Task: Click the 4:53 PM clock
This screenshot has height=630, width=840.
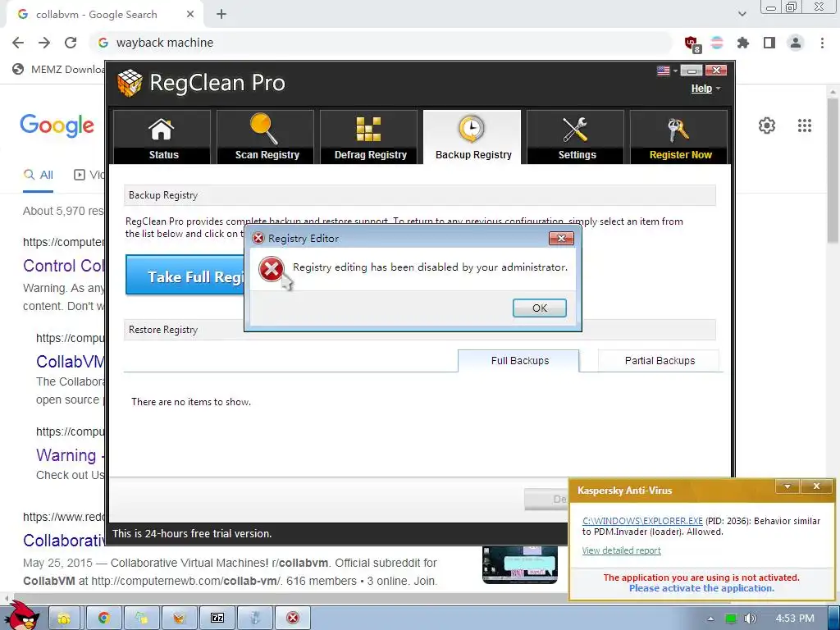Action: point(794,619)
